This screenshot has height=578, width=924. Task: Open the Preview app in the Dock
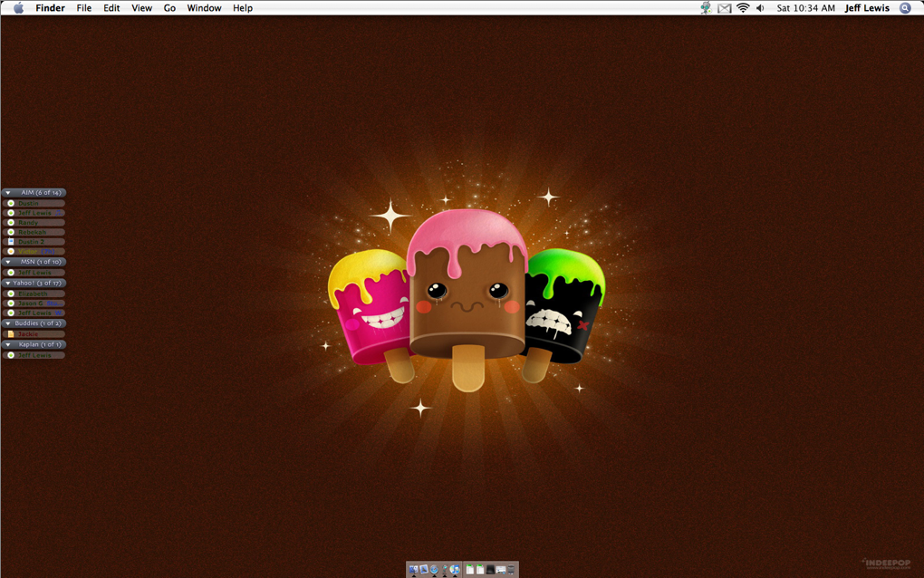click(424, 569)
